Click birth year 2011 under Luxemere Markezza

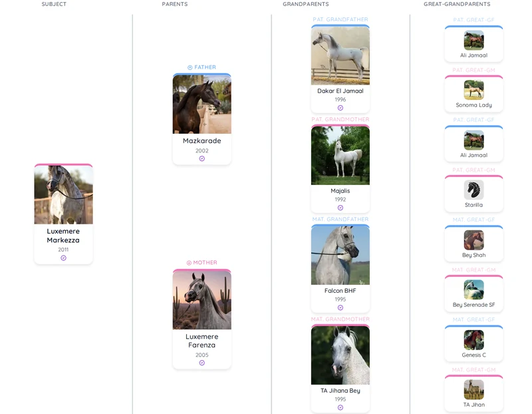click(x=63, y=250)
